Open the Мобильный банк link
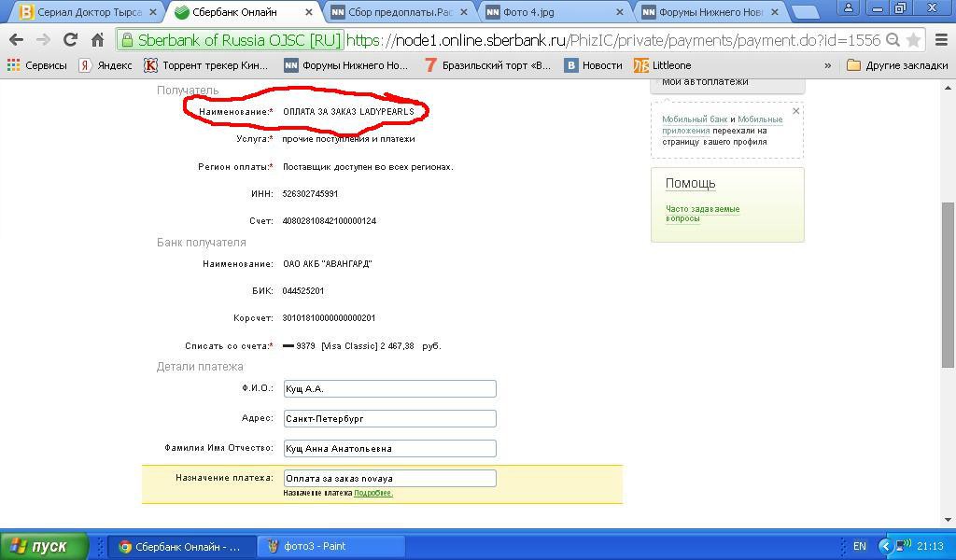This screenshot has height=560, width=956. click(695, 119)
